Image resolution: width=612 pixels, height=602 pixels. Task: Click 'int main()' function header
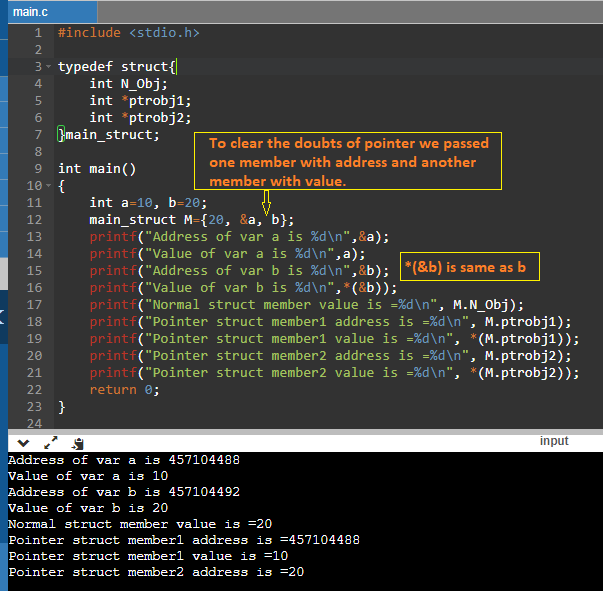[97, 169]
